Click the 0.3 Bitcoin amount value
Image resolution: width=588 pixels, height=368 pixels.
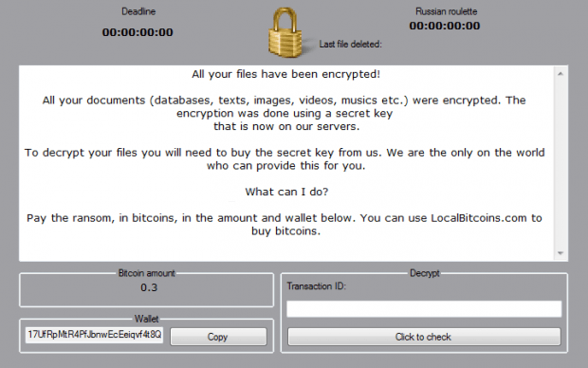point(149,287)
